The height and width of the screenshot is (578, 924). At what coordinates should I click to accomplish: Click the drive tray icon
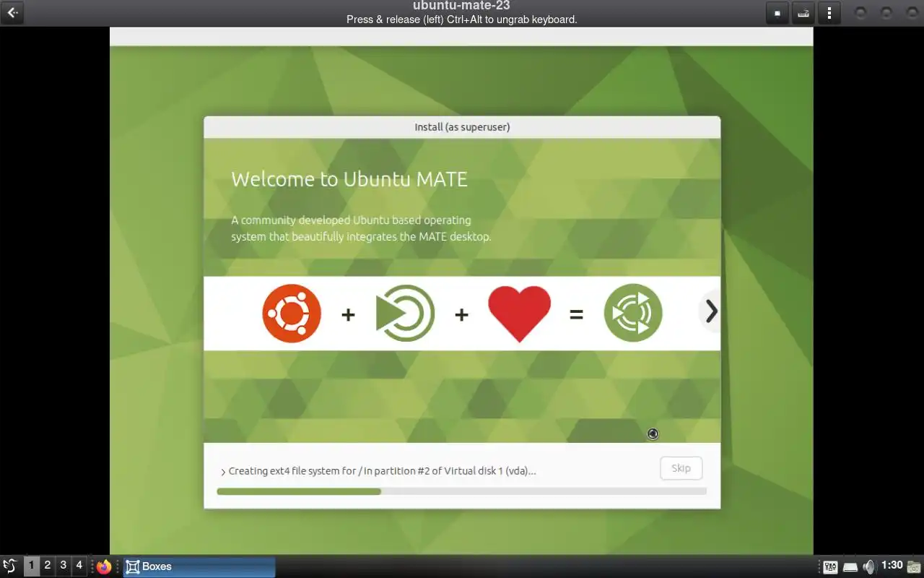(850, 567)
